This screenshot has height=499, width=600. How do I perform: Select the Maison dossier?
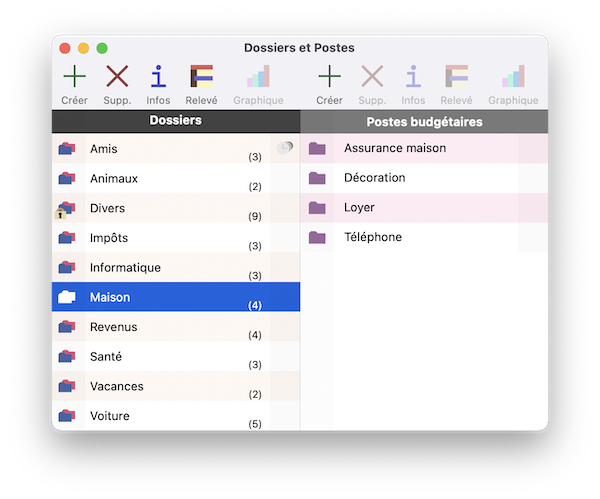176,297
